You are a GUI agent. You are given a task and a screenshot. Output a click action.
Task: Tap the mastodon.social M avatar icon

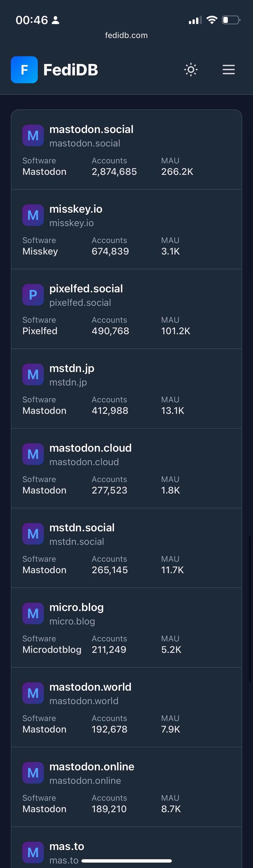tap(33, 136)
